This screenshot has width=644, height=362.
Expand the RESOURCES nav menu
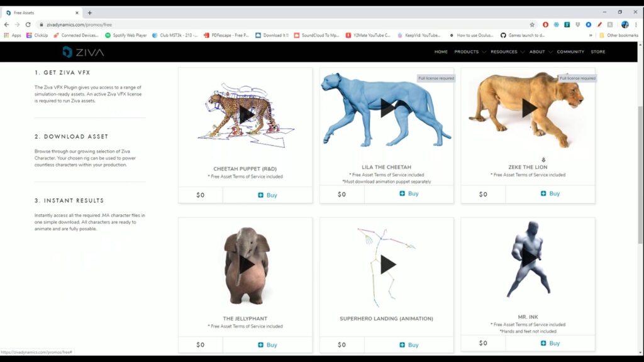[x=508, y=52]
